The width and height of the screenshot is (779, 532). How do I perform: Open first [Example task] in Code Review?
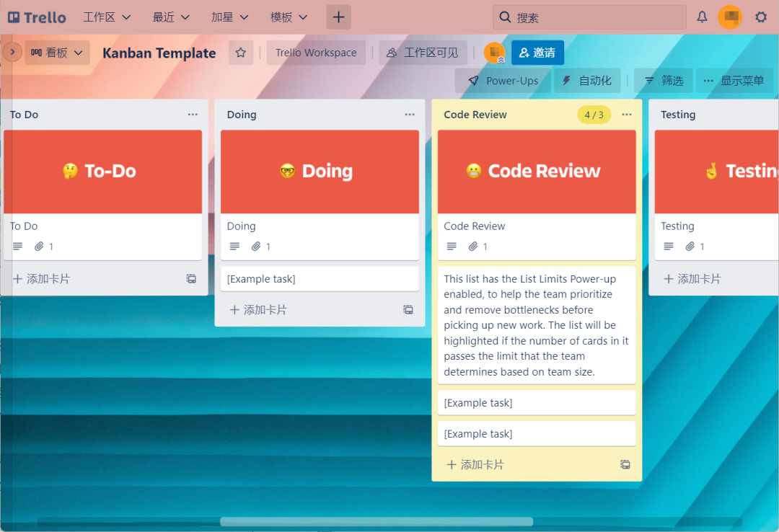pyautogui.click(x=537, y=403)
